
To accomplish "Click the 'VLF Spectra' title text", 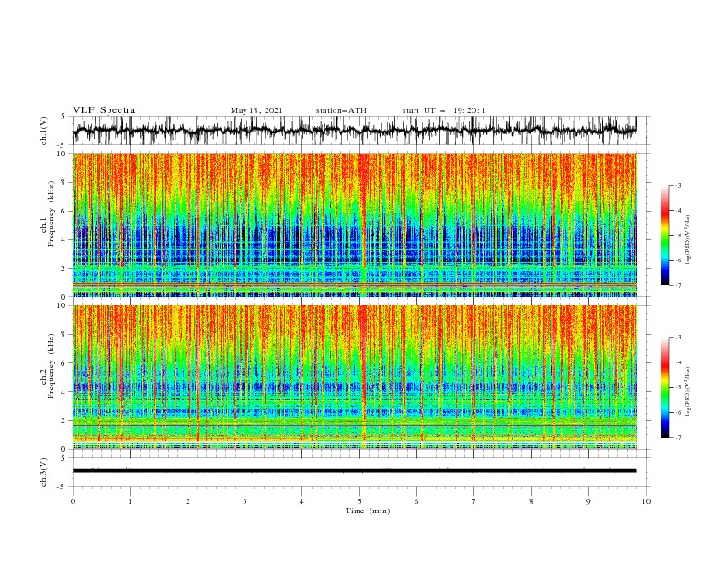I will pos(104,110).
